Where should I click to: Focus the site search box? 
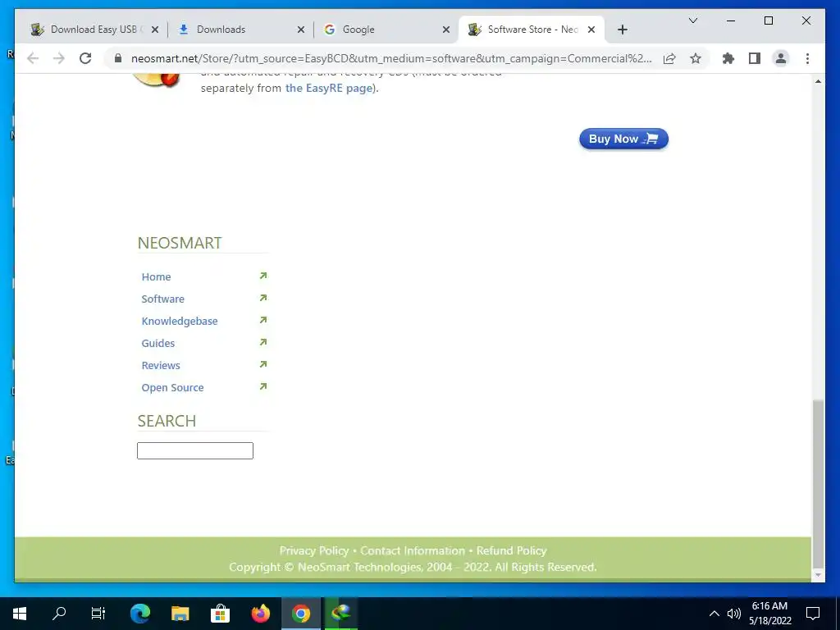[x=195, y=450]
